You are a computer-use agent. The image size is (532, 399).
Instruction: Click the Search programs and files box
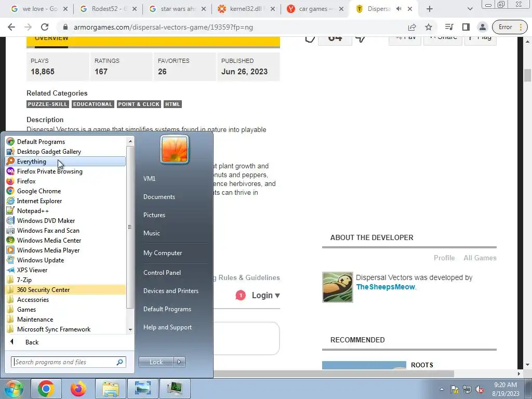click(x=68, y=362)
